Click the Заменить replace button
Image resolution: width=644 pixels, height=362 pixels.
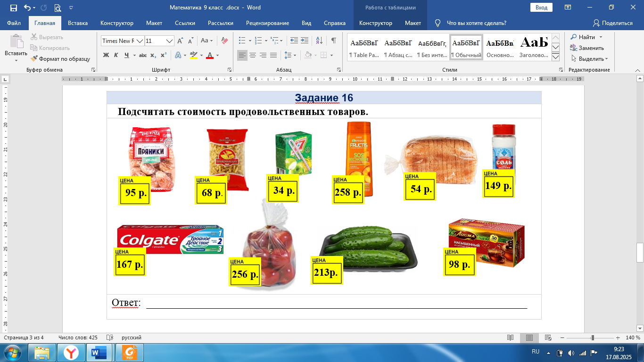(x=587, y=48)
